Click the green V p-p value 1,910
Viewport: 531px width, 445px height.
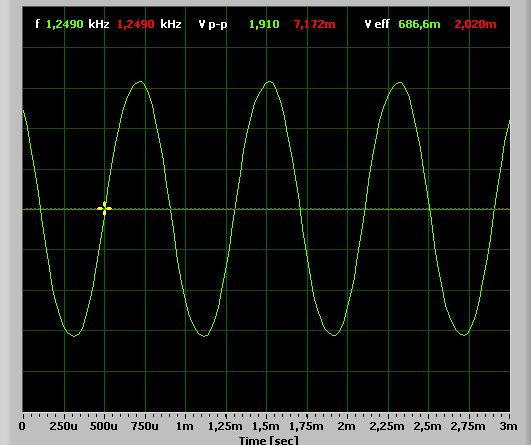(264, 24)
